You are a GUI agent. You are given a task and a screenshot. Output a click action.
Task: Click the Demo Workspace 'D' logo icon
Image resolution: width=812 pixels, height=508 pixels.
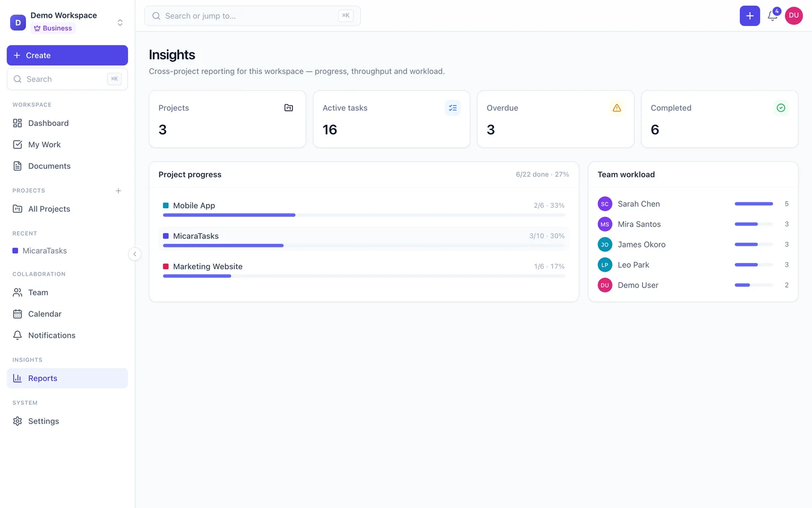(x=18, y=22)
